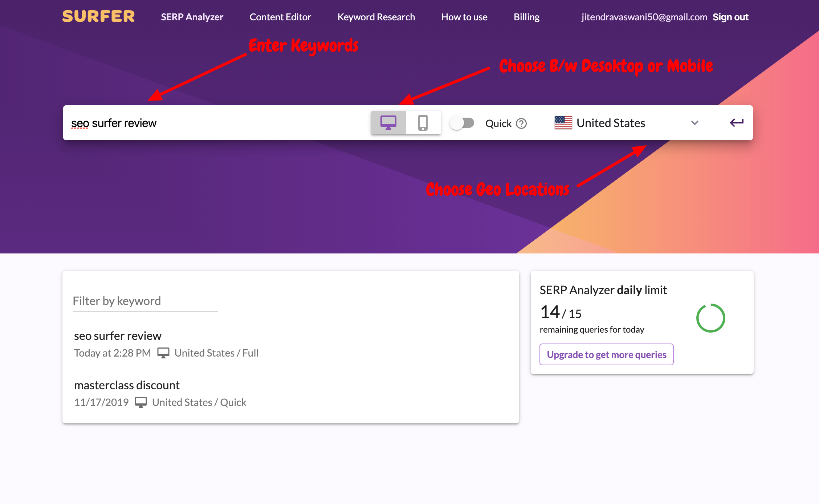Image resolution: width=819 pixels, height=504 pixels.
Task: Click Upgrade to get more queries
Action: point(606,354)
